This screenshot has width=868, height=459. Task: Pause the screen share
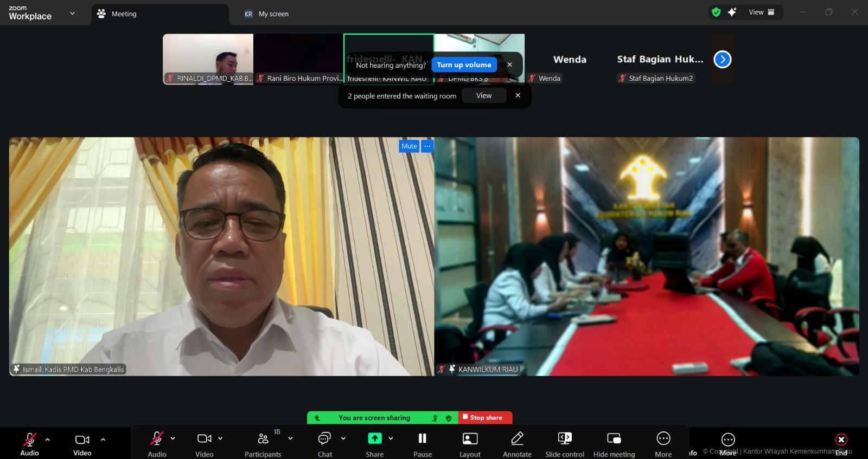[422, 438]
